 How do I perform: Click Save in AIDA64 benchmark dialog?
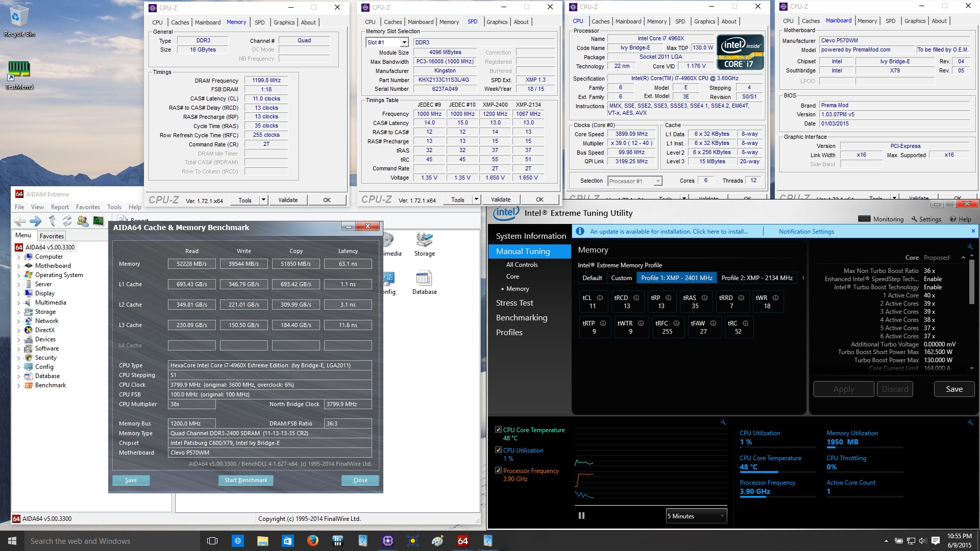coord(131,480)
